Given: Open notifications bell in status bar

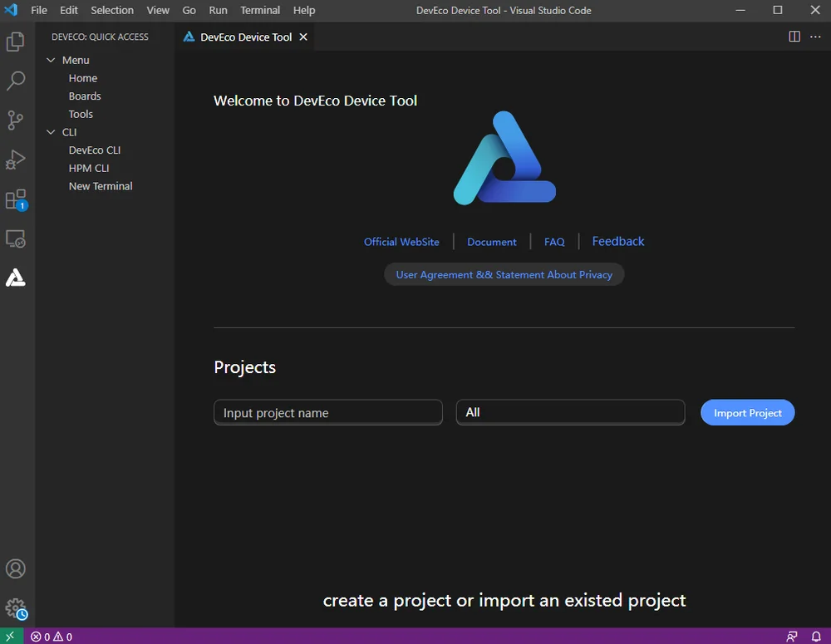Looking at the screenshot, I should [817, 637].
